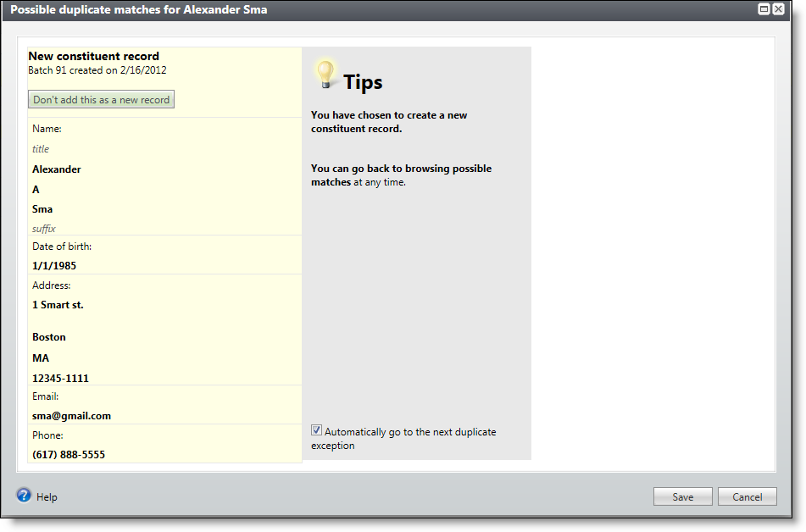Image resolution: width=806 pixels, height=532 pixels.
Task: Click the Tips lightbulb icon
Action: [325, 75]
